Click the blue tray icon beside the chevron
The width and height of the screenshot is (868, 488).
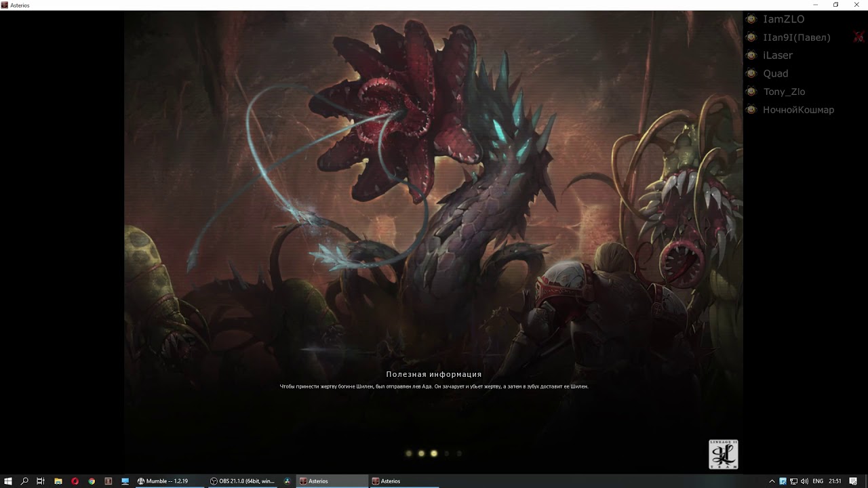tap(783, 481)
